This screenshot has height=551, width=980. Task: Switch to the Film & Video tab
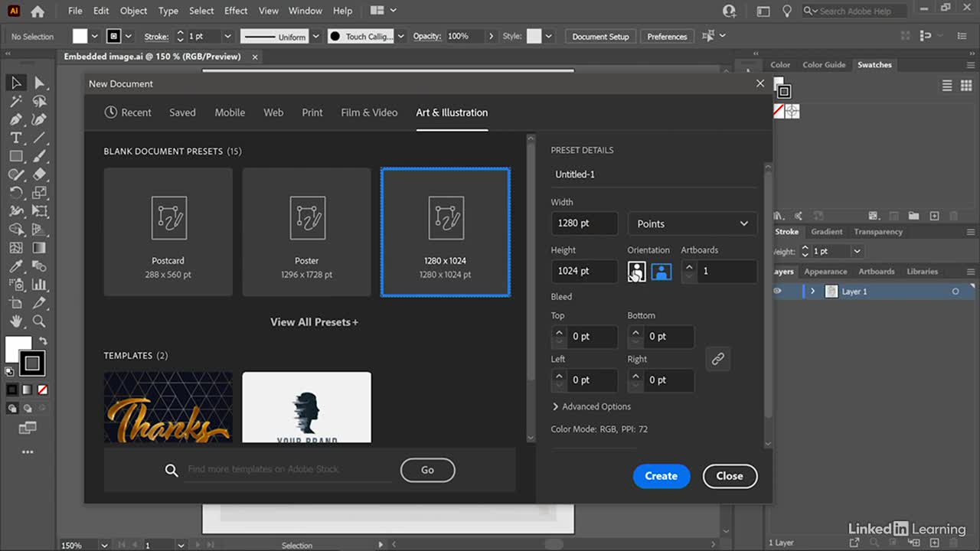369,112
